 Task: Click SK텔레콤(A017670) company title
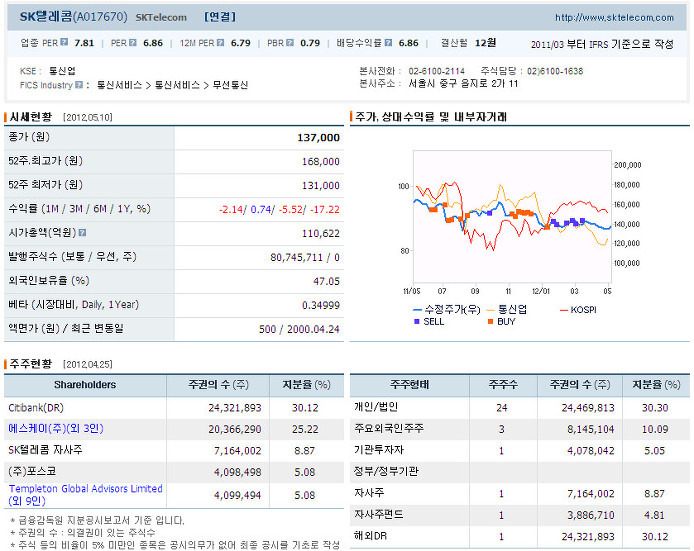73,17
